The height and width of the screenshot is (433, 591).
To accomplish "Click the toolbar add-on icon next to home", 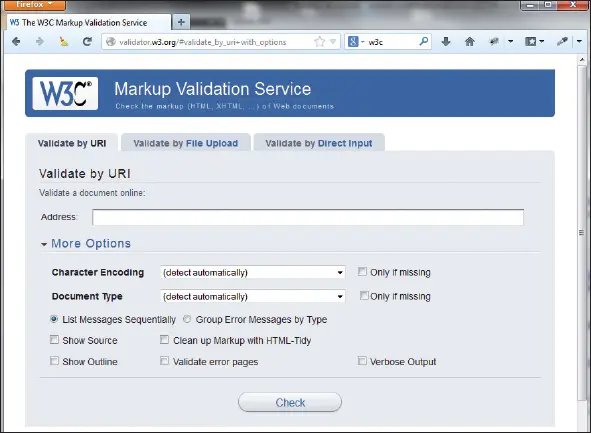I will pyautogui.click(x=494, y=41).
